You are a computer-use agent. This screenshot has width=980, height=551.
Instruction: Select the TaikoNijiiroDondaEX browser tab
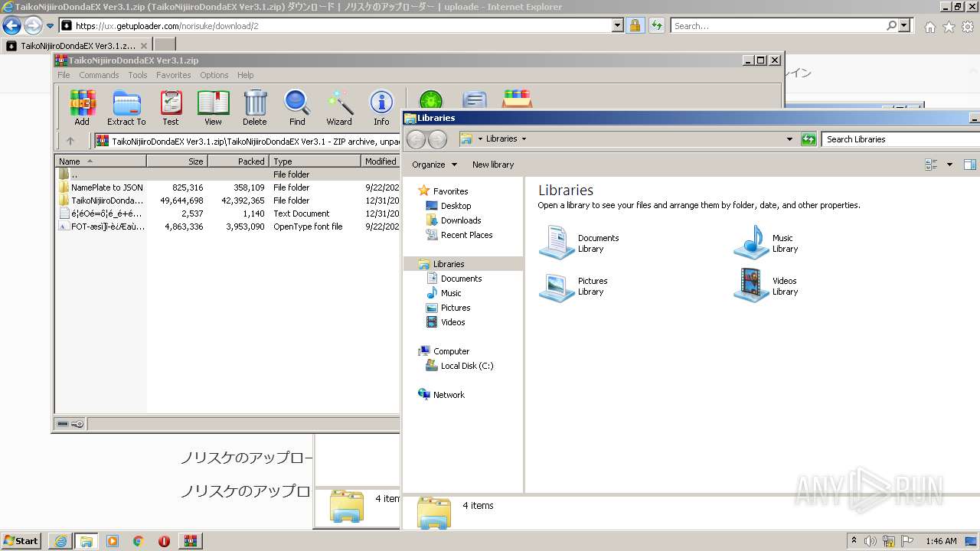pos(76,46)
